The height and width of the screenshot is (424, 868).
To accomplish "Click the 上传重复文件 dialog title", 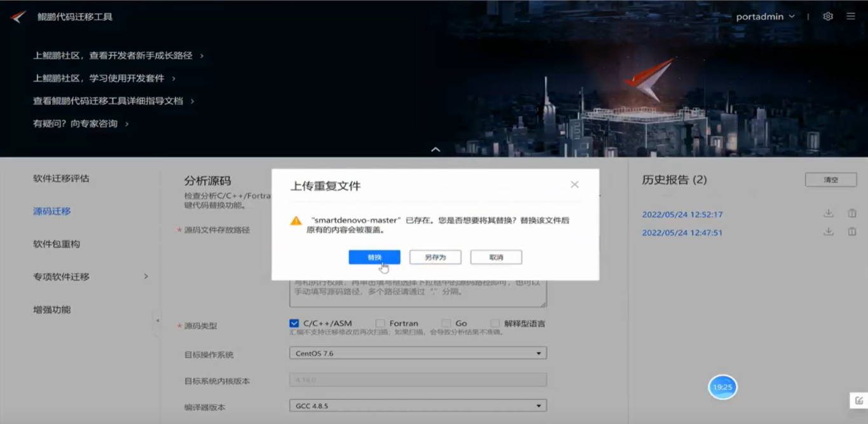I will coord(326,186).
